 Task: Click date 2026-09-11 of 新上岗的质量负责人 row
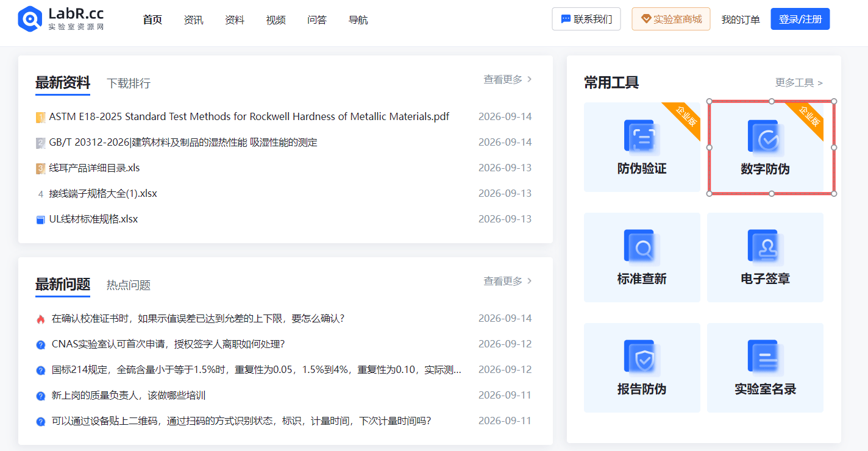click(x=505, y=395)
